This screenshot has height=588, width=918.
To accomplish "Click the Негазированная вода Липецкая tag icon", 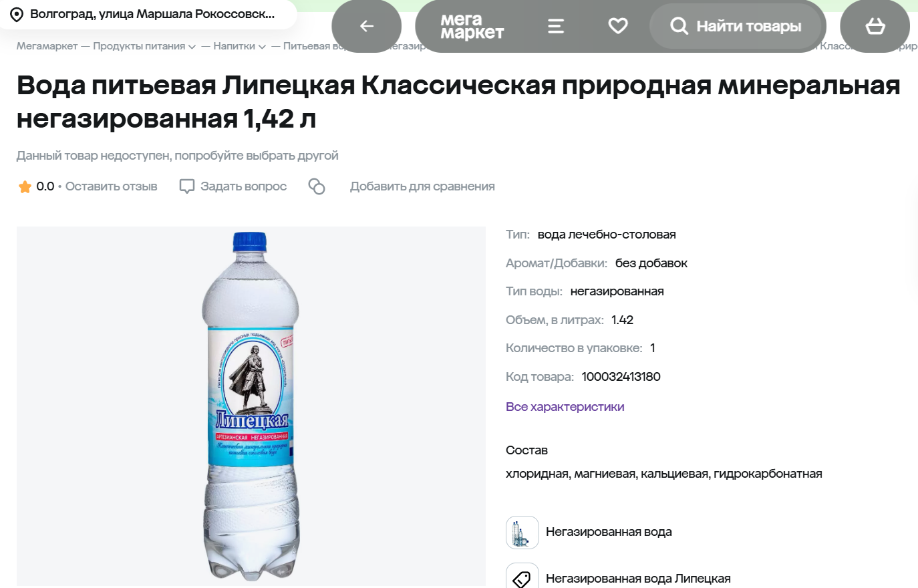I will [x=522, y=578].
